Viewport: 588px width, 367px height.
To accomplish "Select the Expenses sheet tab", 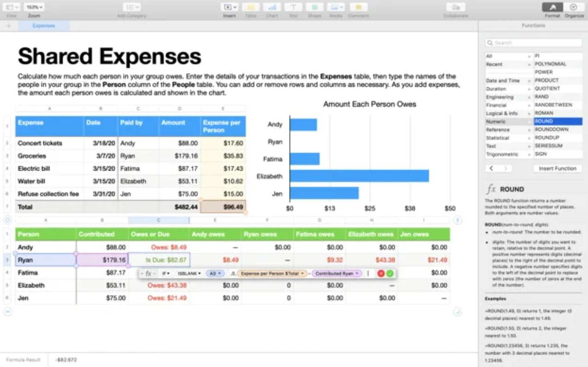I will [43, 26].
